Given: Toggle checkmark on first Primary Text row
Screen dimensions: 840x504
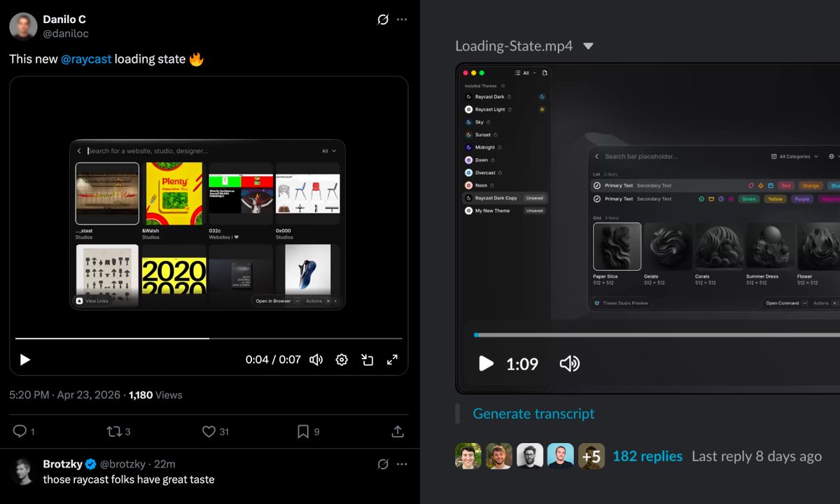Looking at the screenshot, I should [x=597, y=185].
